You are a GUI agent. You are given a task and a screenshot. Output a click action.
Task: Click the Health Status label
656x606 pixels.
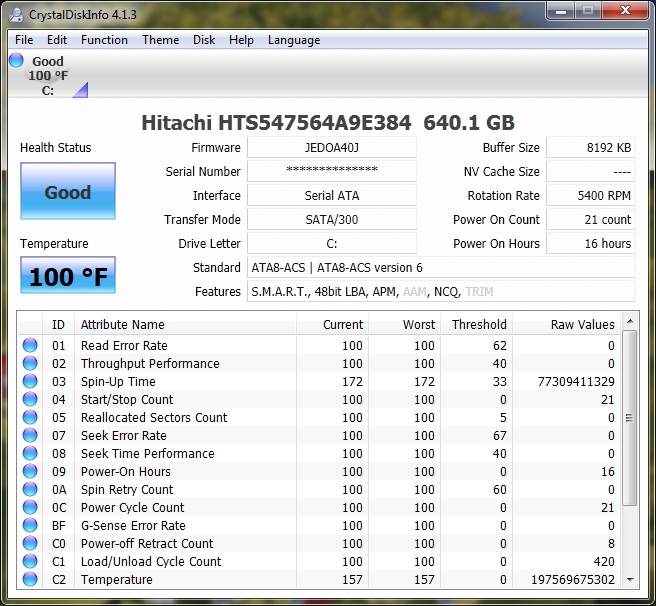(x=56, y=147)
